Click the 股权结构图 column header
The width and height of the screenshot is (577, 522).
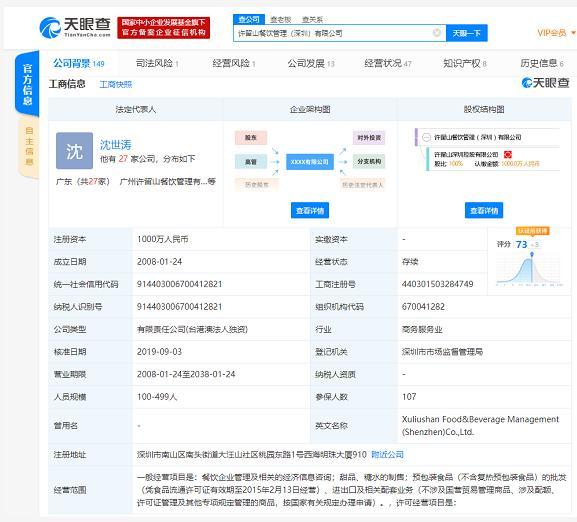click(484, 109)
